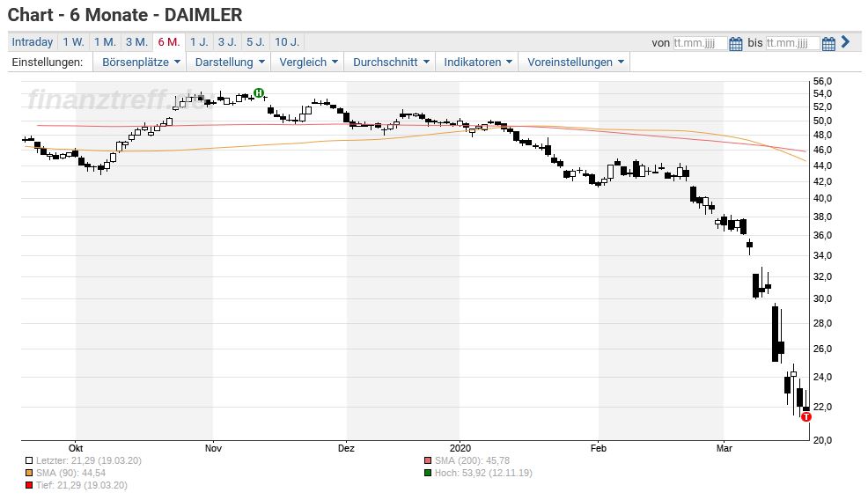This screenshot has height=500, width=868.
Task: Click legend text 'SMA (90): 44,54'
Action: [x=70, y=473]
